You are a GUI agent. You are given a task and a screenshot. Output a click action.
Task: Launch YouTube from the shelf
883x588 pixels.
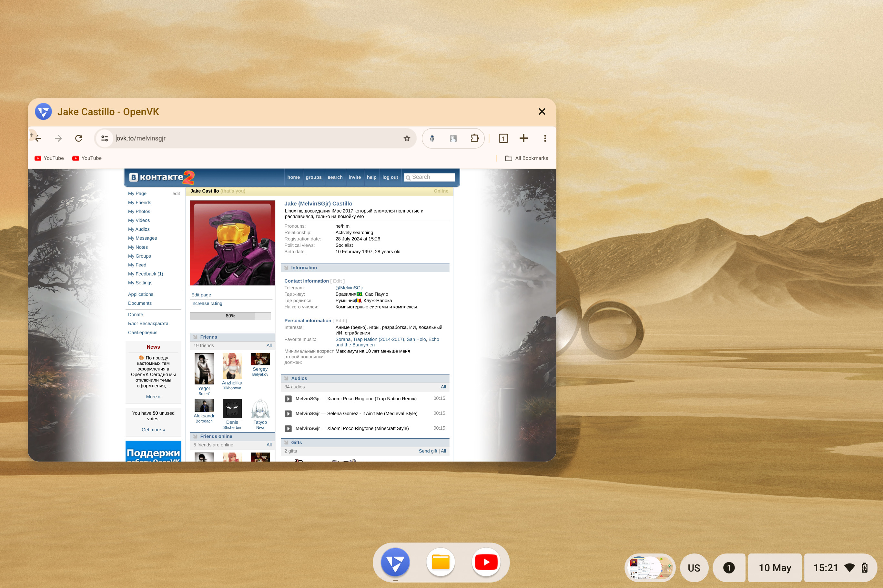(486, 562)
